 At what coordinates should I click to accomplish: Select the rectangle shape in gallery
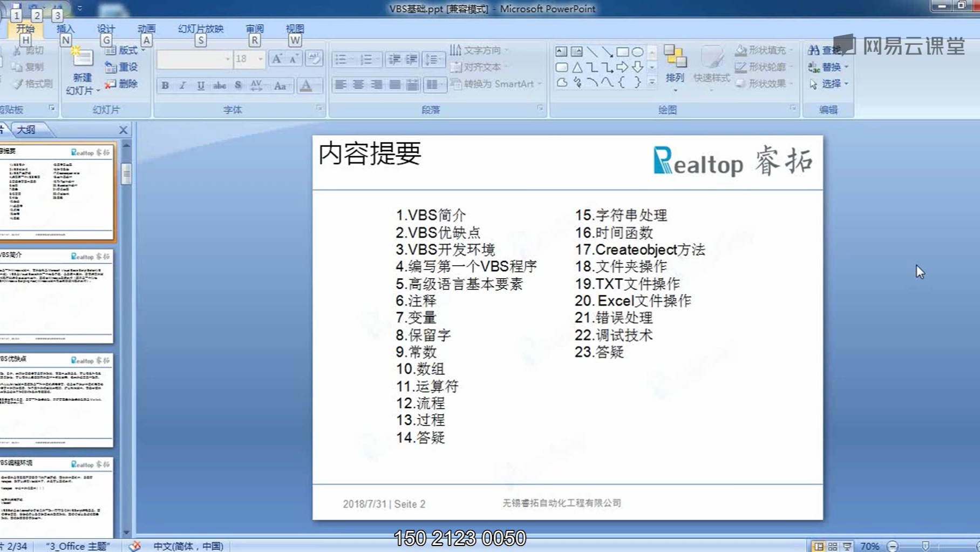(622, 52)
